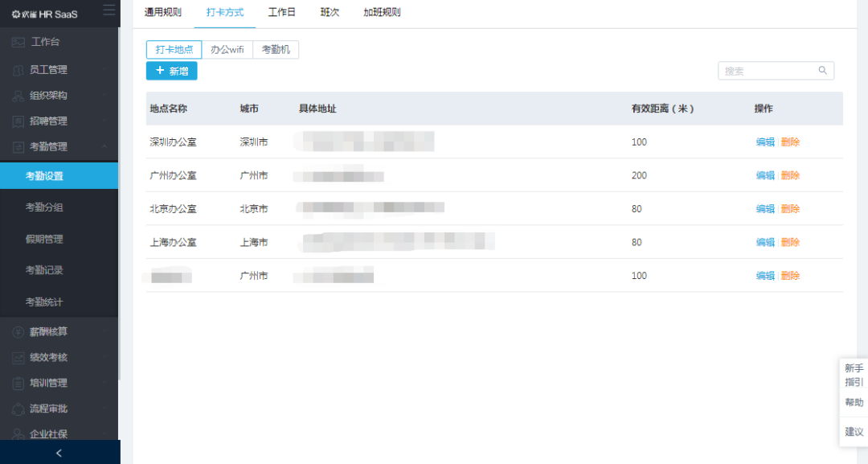
Task: Click the 深圳市 city cell
Action: click(253, 142)
